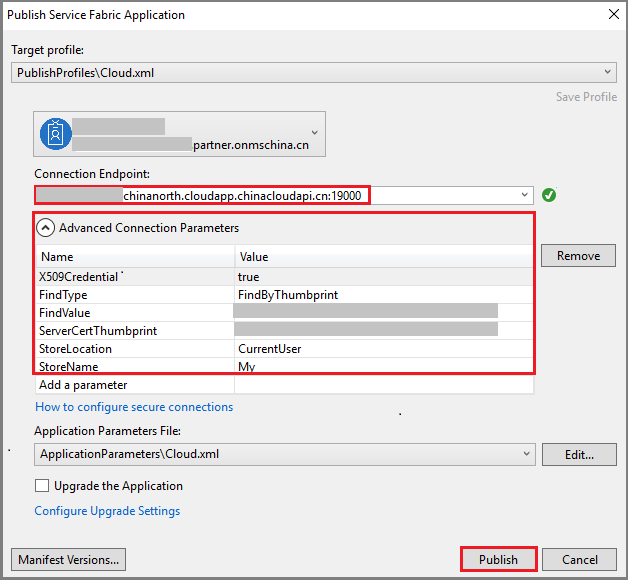Select the StoreLocation CurrentUser value cell

[x=384, y=348]
